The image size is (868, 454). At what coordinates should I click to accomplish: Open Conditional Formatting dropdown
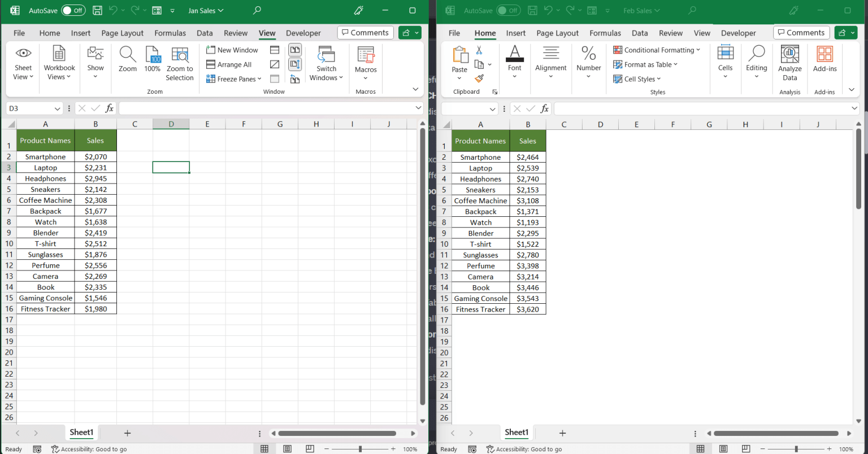click(x=657, y=50)
